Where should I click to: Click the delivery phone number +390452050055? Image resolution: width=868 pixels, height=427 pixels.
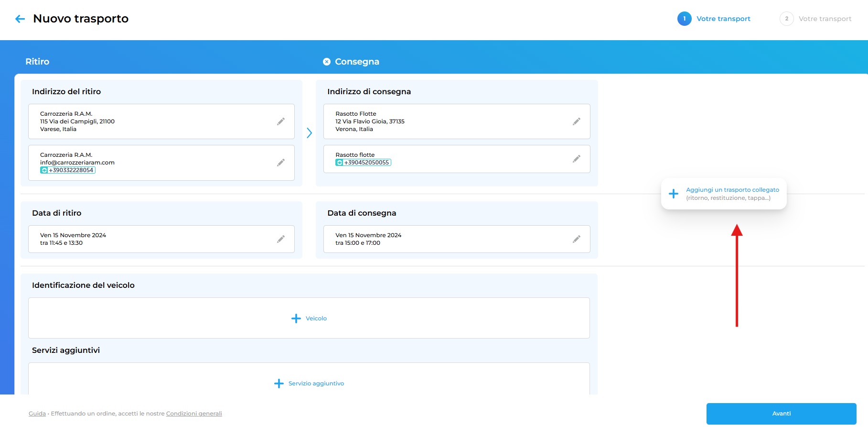[366, 163]
